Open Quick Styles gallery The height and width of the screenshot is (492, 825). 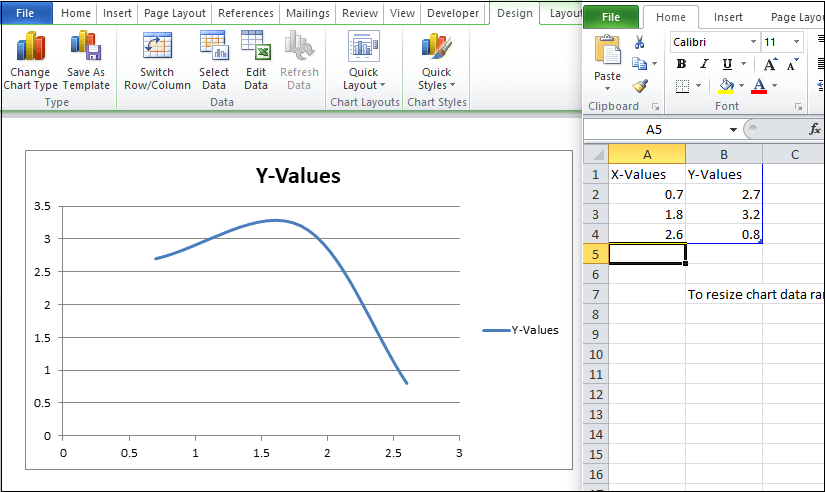pos(437,60)
